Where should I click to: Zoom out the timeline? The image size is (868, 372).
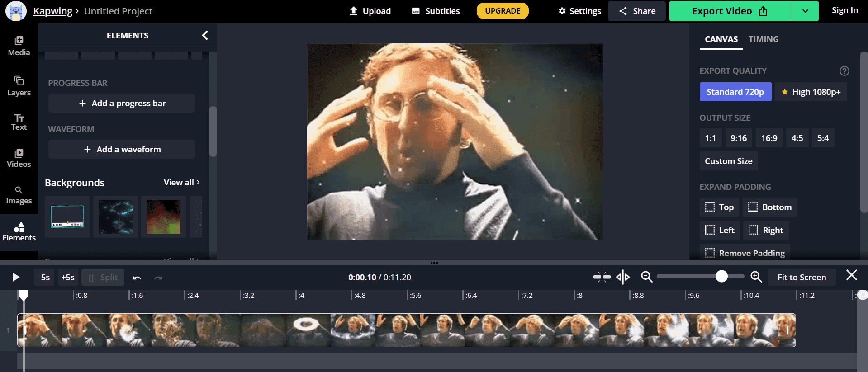point(647,277)
